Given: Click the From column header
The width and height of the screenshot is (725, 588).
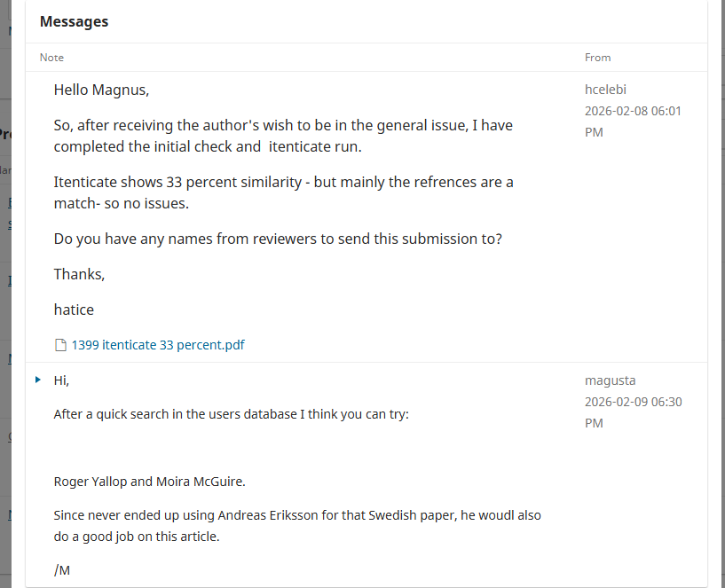Looking at the screenshot, I should 597,58.
